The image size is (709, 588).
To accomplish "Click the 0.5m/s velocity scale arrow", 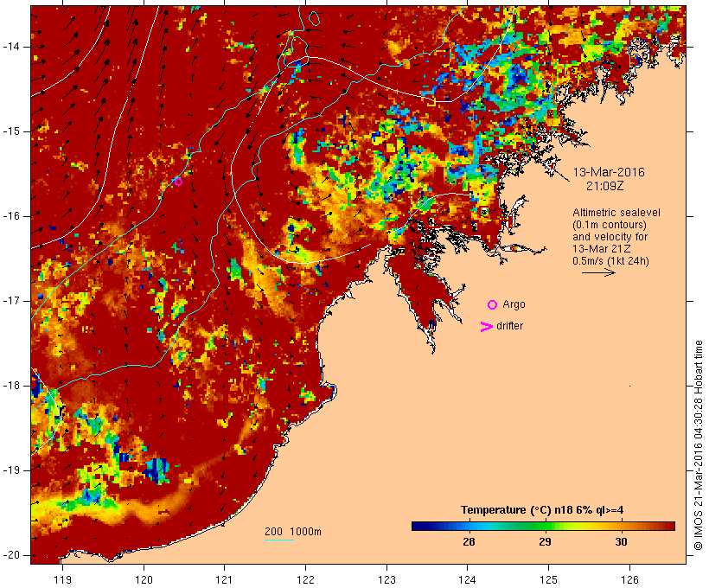I will pyautogui.click(x=598, y=272).
